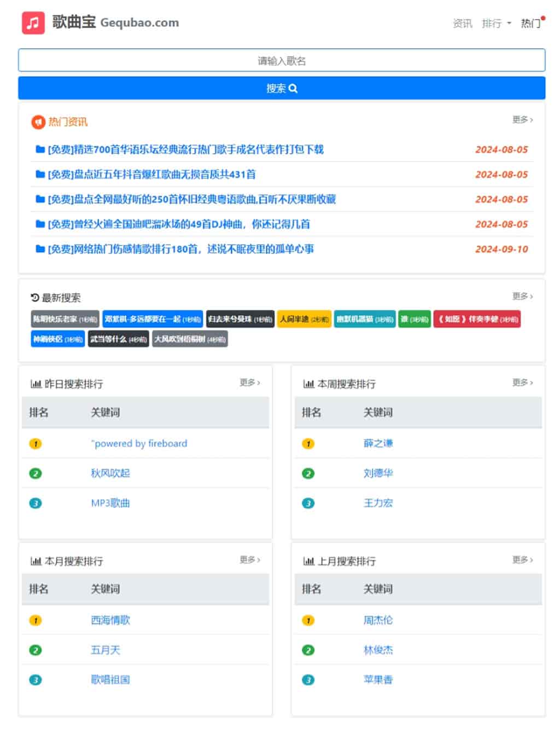Open the 资讯 navigation item
560x740 pixels.
(462, 24)
